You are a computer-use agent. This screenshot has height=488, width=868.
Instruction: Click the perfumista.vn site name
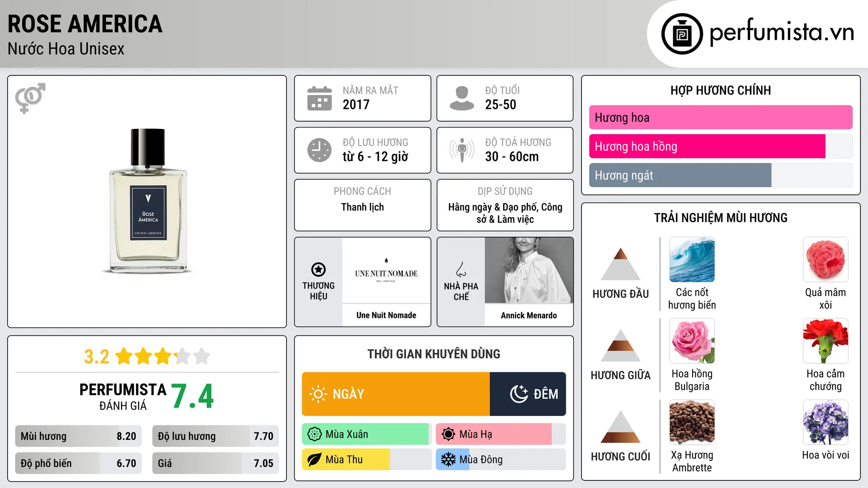point(782,32)
